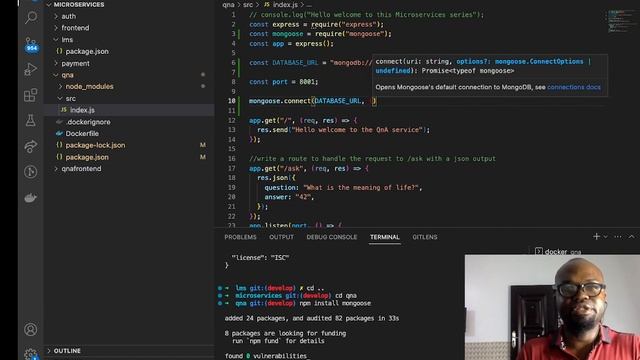The height and width of the screenshot is (360, 640).
Task: Collapse the MICROSERVICES root folder
Action: pyautogui.click(x=49, y=4)
